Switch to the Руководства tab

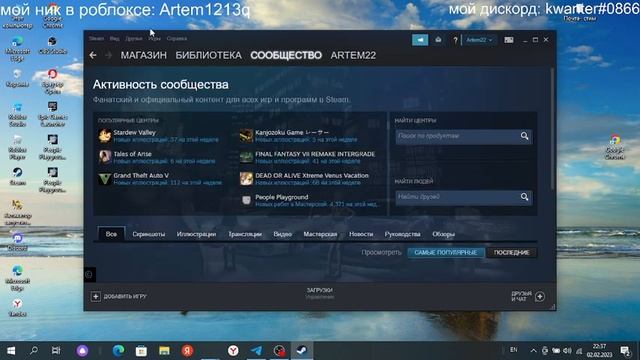402,234
